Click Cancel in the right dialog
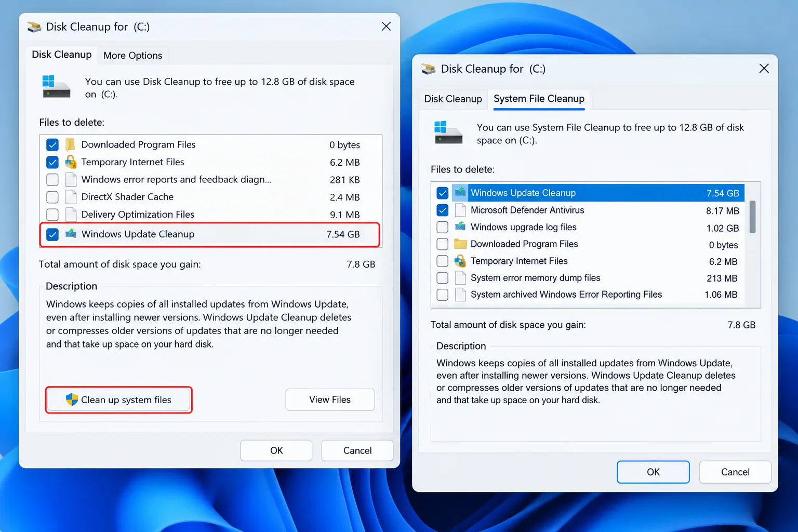This screenshot has height=532, width=798. (x=735, y=472)
